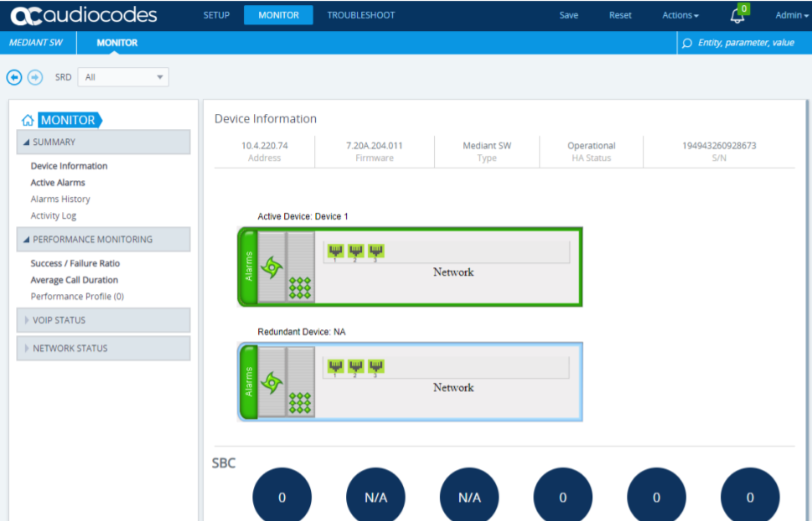Select the Monitor top menu
The width and height of the screenshot is (812, 521).
[x=278, y=16]
